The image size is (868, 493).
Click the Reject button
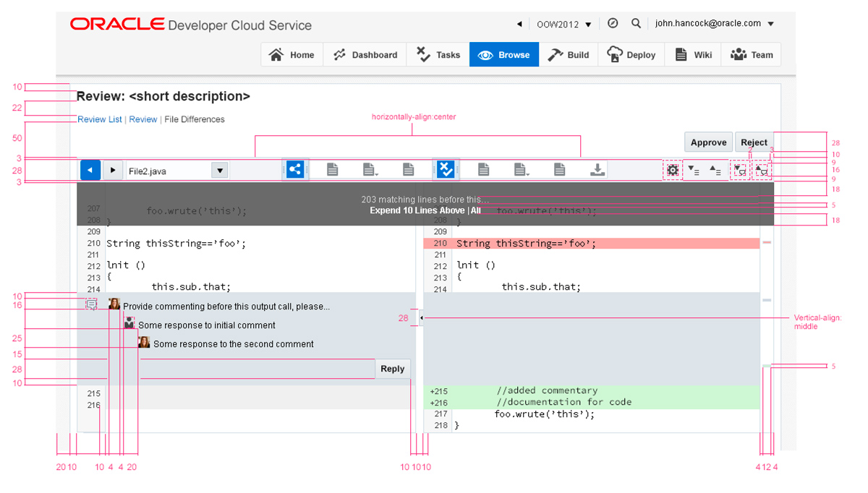754,142
